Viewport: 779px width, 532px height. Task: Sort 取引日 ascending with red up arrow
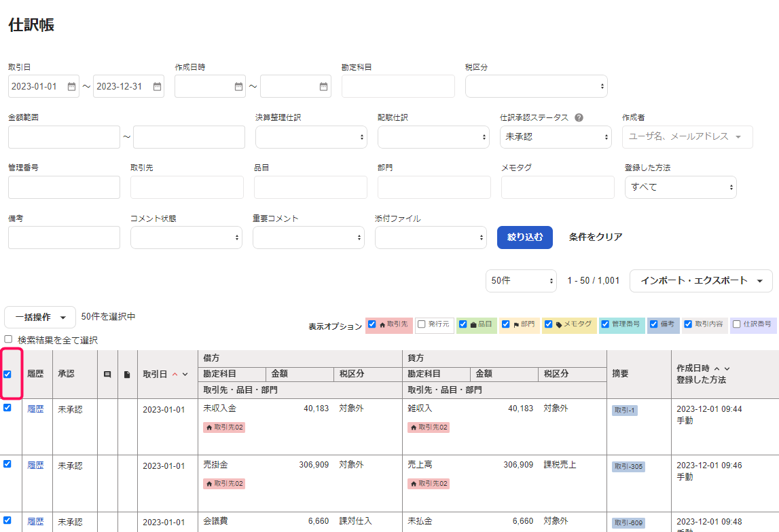coord(175,374)
